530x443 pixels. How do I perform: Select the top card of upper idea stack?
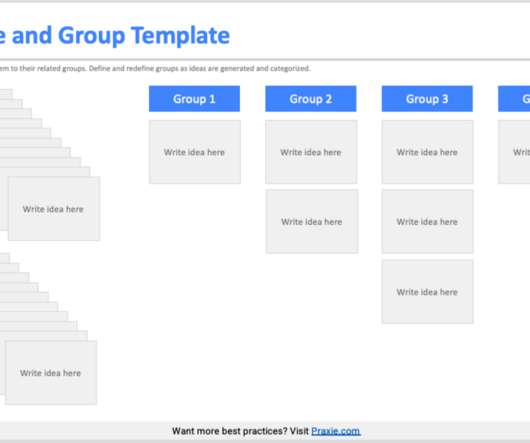(x=54, y=208)
